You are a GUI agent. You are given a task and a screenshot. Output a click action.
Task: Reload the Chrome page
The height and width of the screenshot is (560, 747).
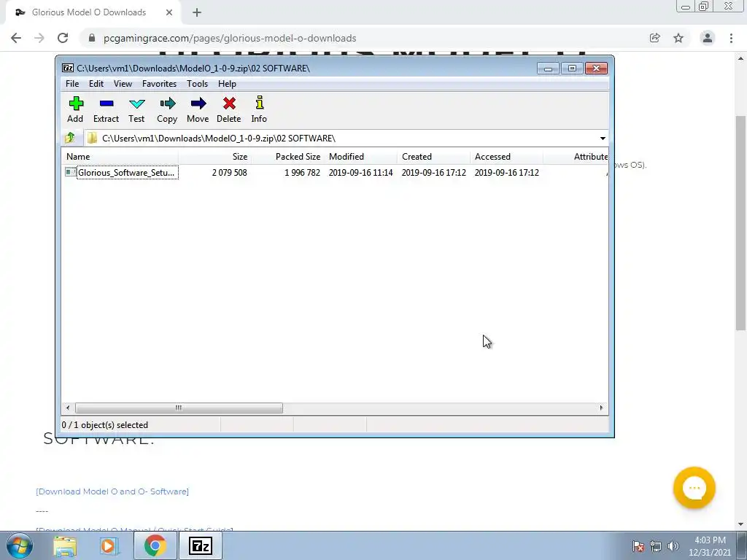[63, 38]
